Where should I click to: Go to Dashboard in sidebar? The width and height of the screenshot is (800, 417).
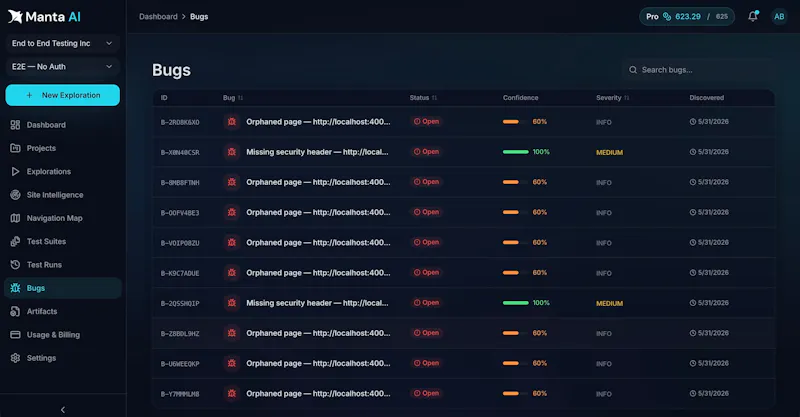tap(62, 125)
